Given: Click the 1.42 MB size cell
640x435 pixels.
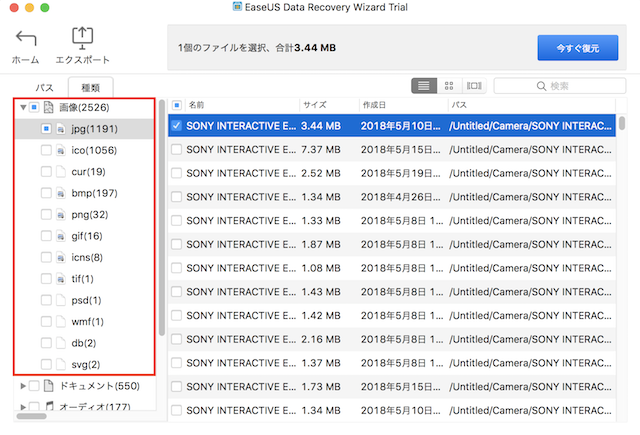Looking at the screenshot, I should tap(321, 315).
